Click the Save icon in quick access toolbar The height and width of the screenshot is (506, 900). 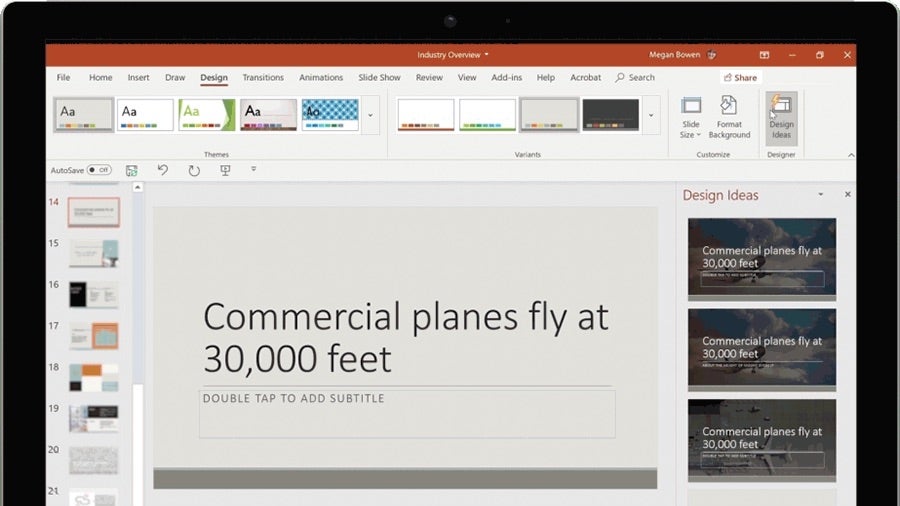point(131,170)
